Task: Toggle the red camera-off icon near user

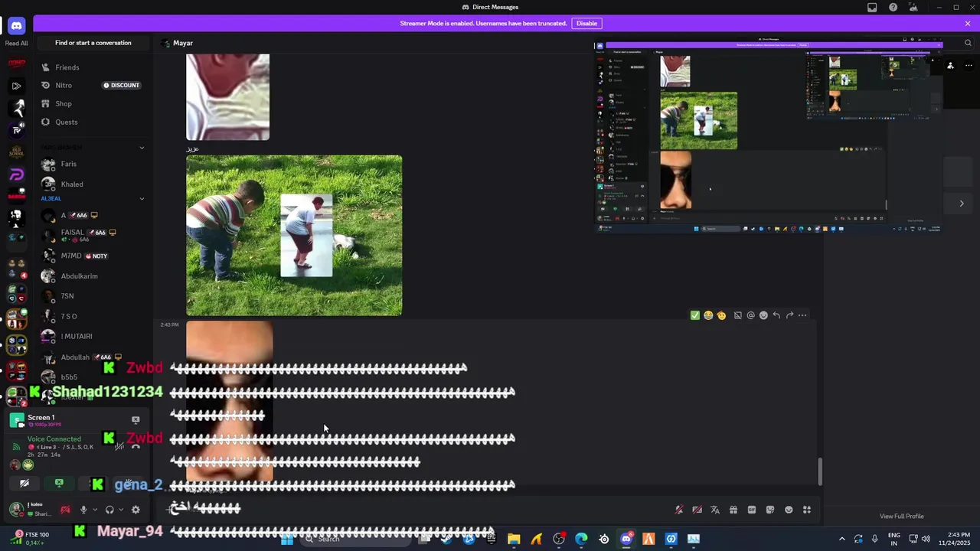Action: click(x=65, y=510)
